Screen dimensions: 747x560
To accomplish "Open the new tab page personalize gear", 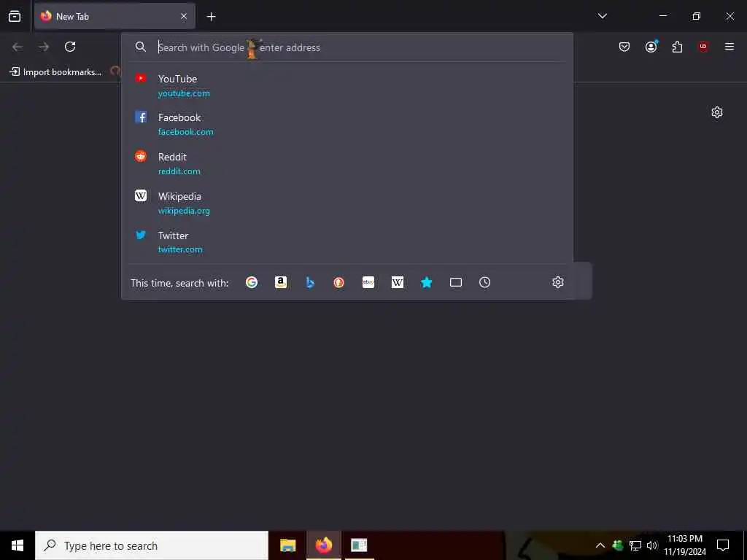I will [717, 112].
